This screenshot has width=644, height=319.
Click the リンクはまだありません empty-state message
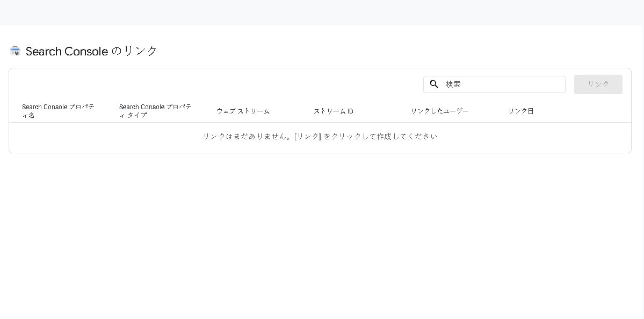point(247,137)
